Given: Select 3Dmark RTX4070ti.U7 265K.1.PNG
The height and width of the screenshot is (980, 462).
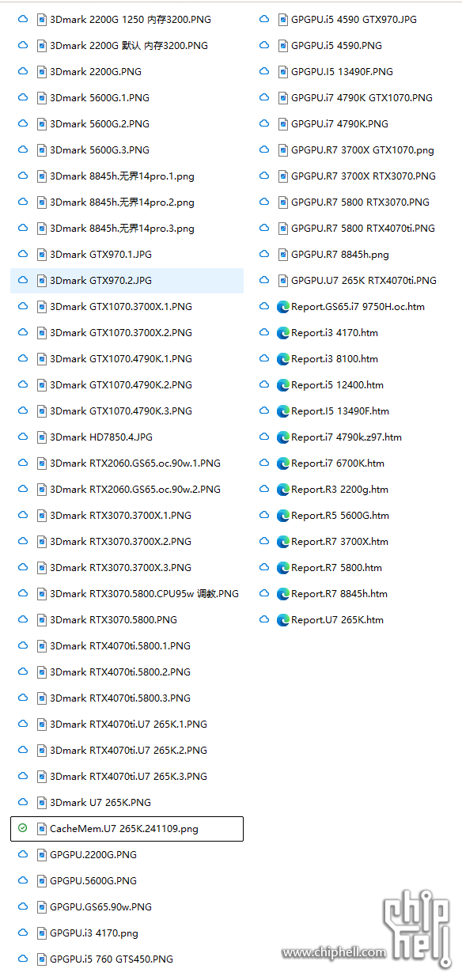Looking at the screenshot, I should tap(127, 725).
